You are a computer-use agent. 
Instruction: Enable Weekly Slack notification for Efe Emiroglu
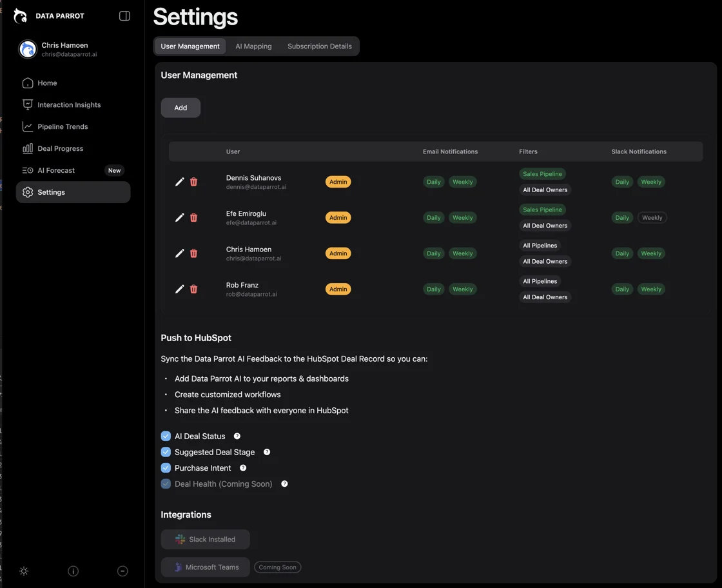coord(652,218)
